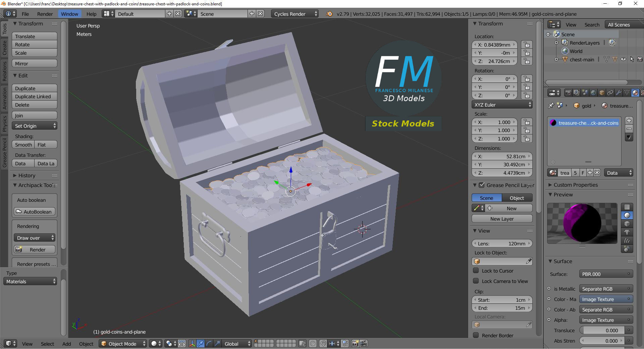Click the OpenGL render animation clapper icon
644x349 pixels.
coord(364,344)
